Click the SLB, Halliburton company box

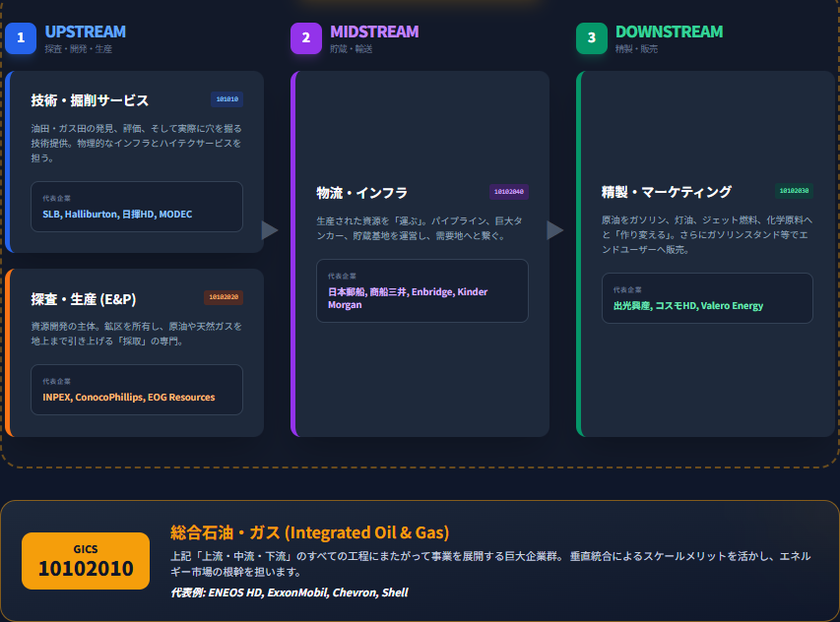[x=137, y=207]
